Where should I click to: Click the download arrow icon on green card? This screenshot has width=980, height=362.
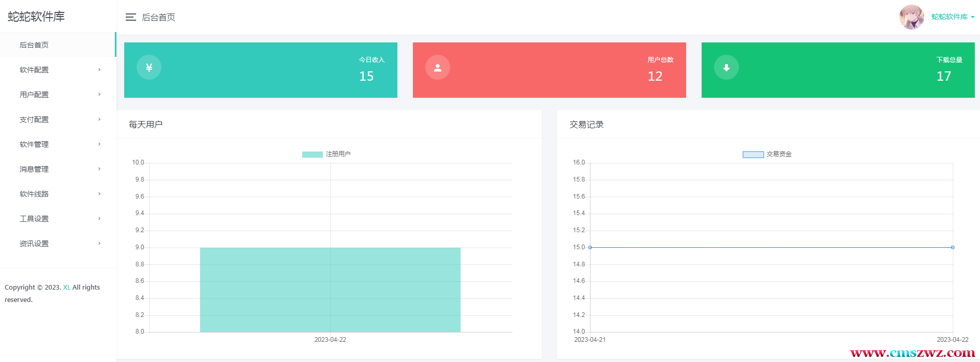point(726,68)
